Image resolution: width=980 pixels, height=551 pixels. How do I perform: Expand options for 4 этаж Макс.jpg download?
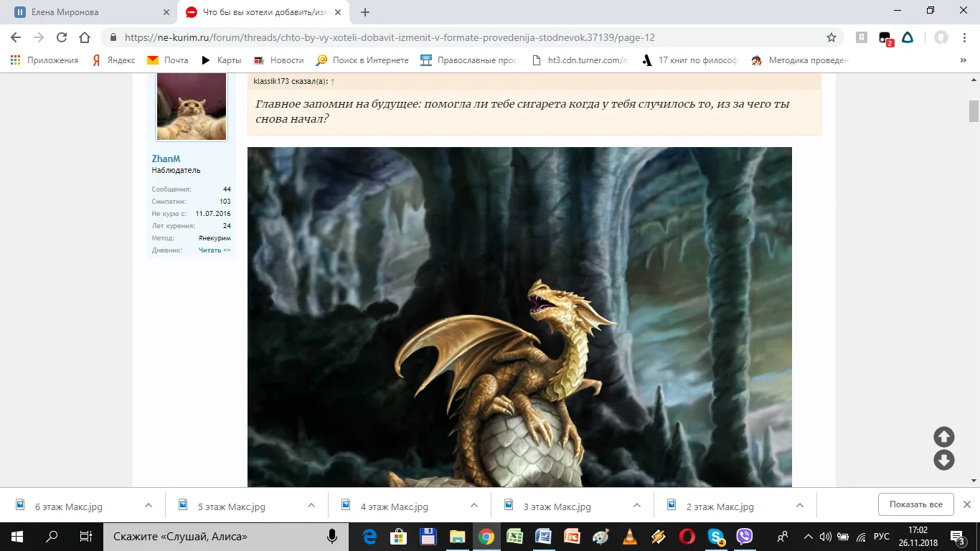[474, 505]
